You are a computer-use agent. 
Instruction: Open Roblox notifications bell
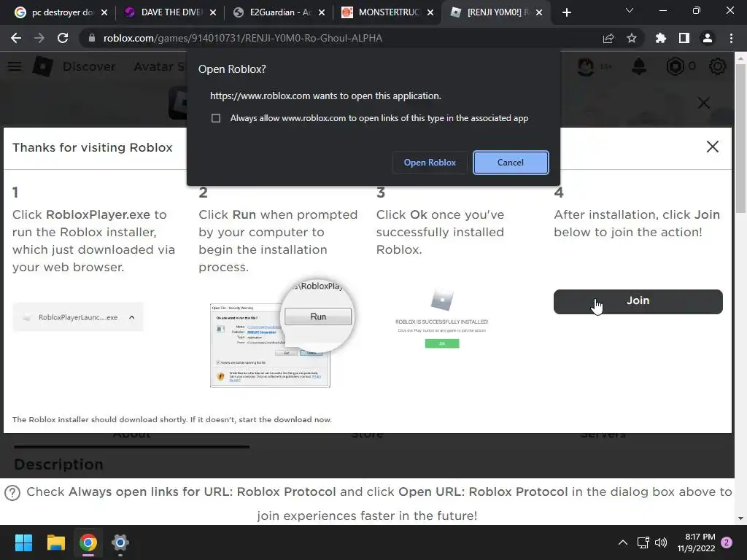639,66
